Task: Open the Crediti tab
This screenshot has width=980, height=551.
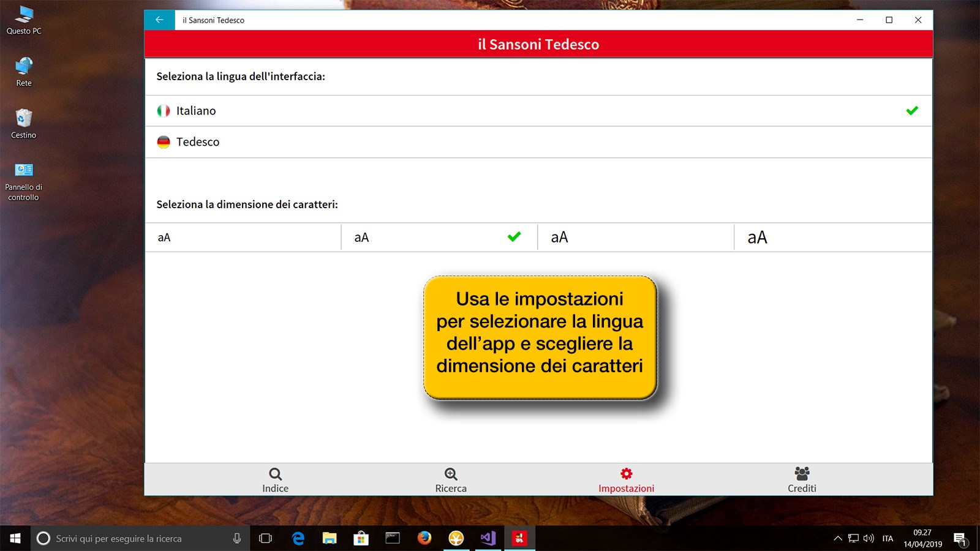Action: coord(802,480)
